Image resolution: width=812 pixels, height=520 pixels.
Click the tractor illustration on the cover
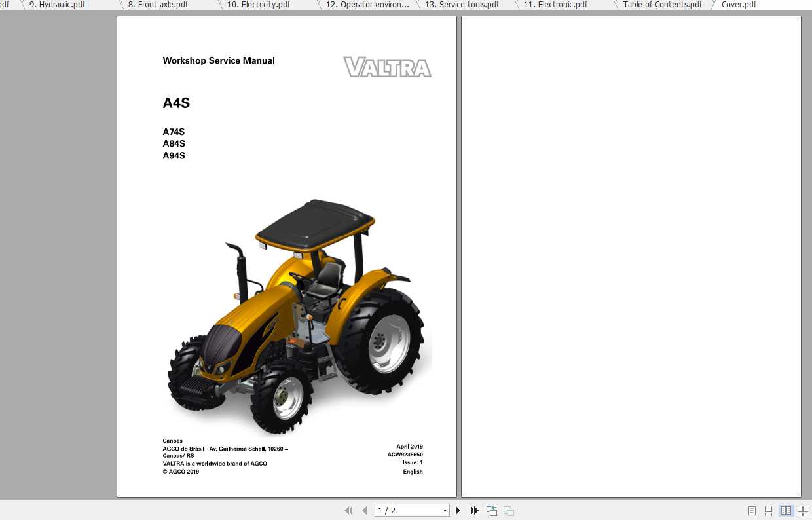pyautogui.click(x=298, y=316)
